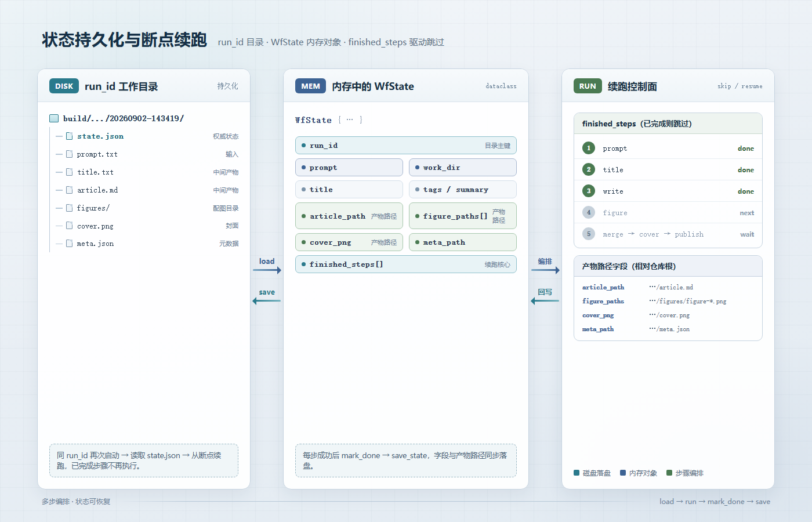Click the RUN badge in resume panel

click(x=588, y=86)
